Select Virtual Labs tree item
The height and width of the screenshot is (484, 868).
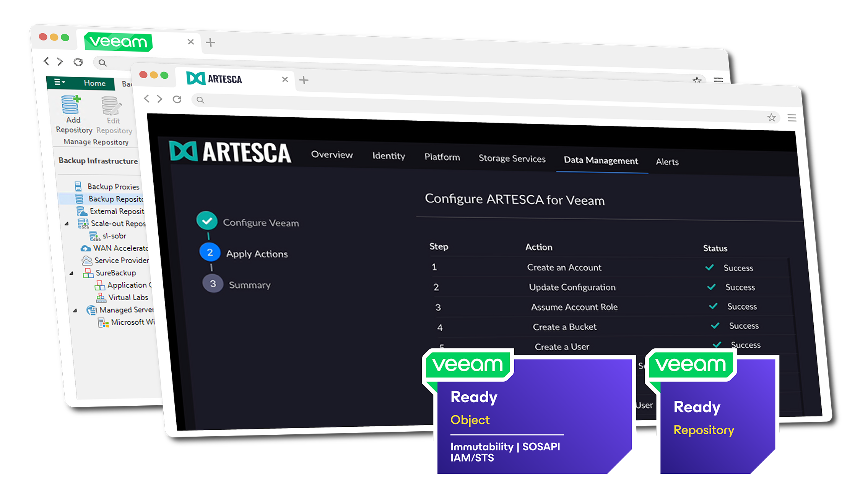click(122, 297)
